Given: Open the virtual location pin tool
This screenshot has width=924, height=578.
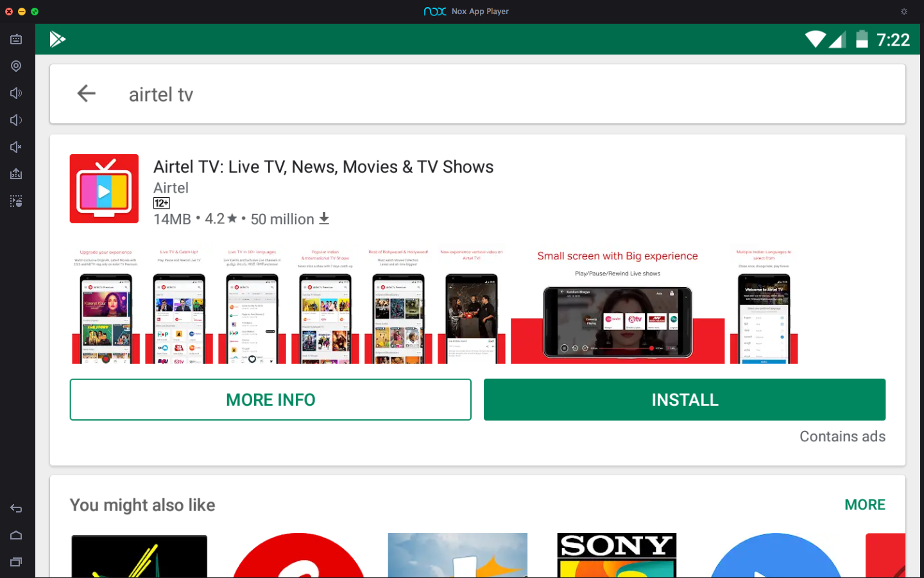Looking at the screenshot, I should 16,66.
